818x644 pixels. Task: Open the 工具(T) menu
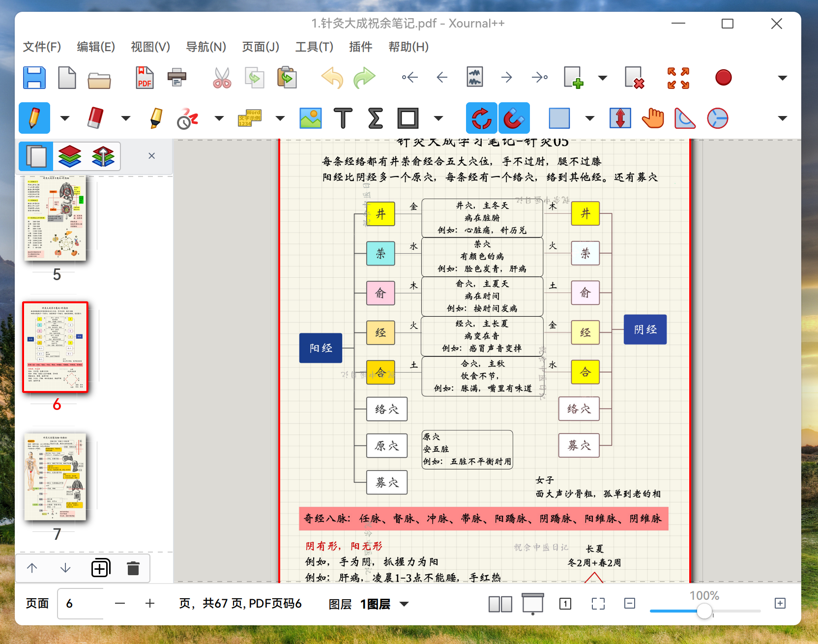(x=314, y=47)
